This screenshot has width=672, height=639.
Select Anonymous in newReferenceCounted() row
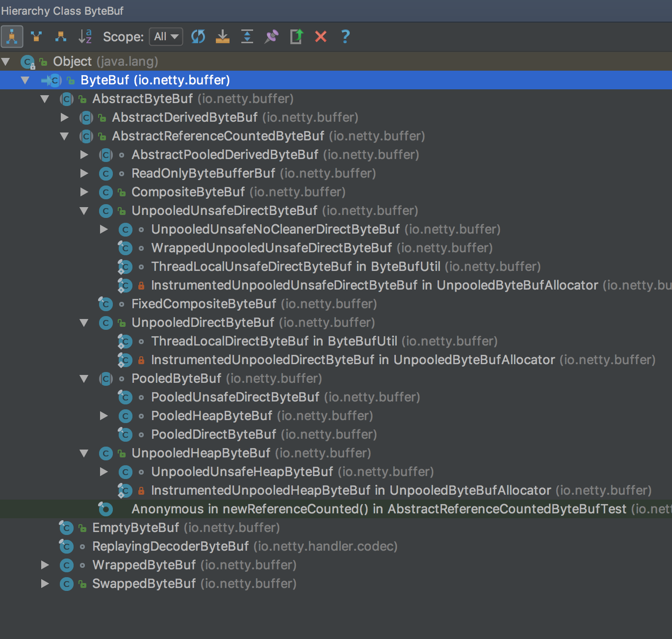(336, 509)
